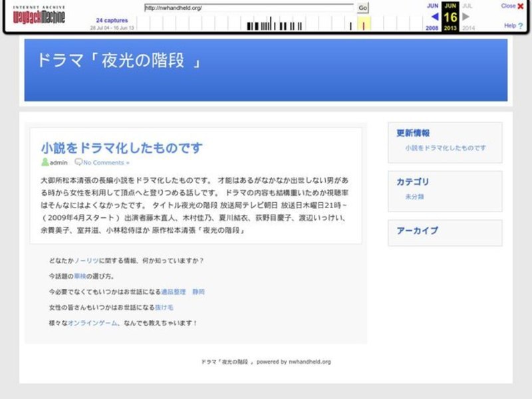Follow the 車検 link

[80, 276]
